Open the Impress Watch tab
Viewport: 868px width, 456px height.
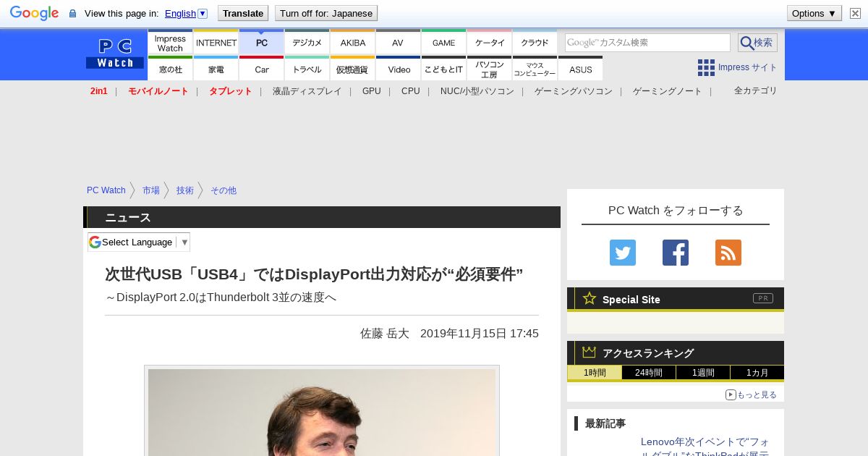170,43
